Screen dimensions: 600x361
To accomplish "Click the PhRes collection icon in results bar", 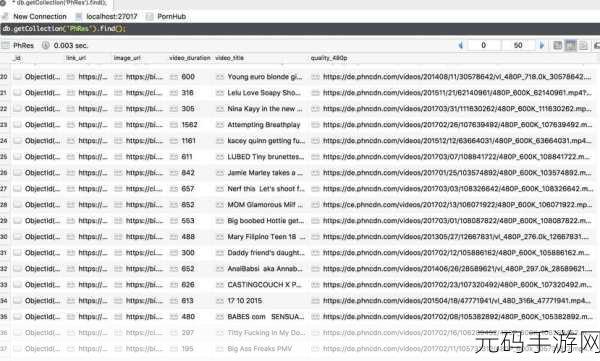I will pyautogui.click(x=5, y=46).
